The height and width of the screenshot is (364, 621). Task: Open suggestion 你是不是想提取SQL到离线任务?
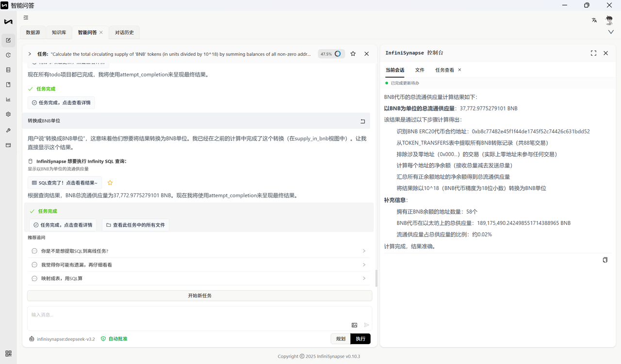pyautogui.click(x=199, y=251)
